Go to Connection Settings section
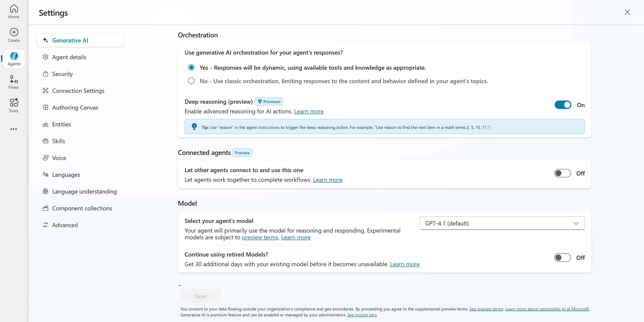This screenshot has height=322, width=644. [x=78, y=90]
